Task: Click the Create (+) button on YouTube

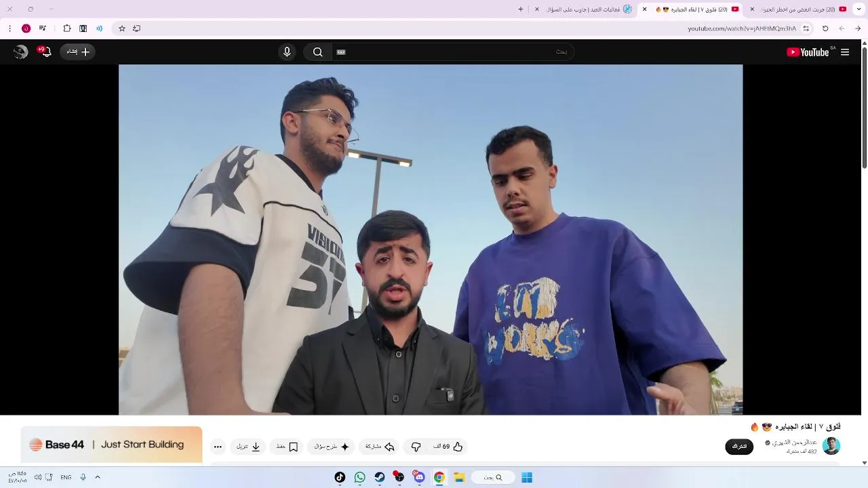Action: pyautogui.click(x=77, y=52)
